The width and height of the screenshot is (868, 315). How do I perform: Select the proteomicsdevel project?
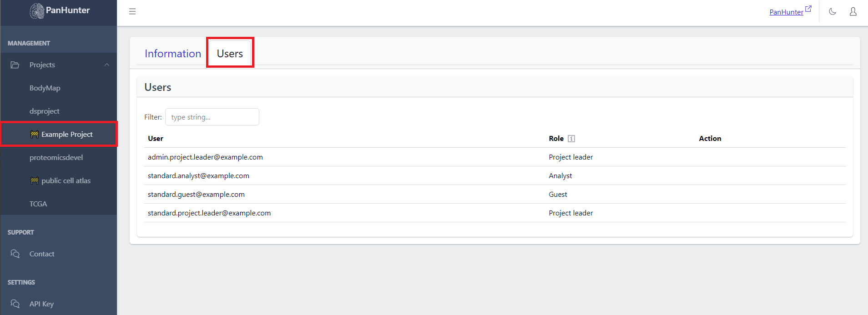tap(56, 157)
